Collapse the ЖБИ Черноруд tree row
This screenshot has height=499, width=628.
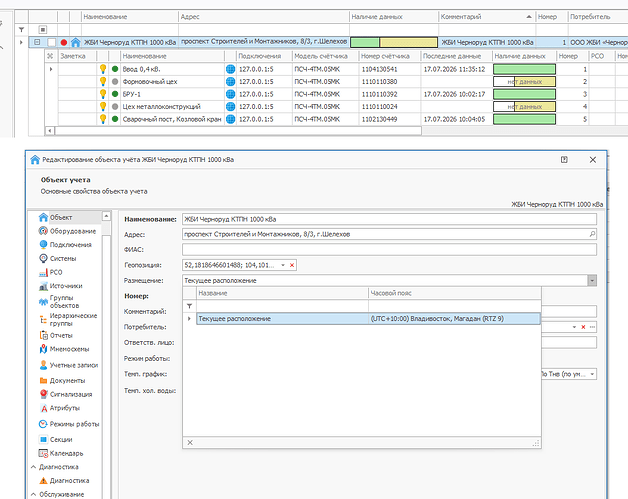tap(37, 42)
